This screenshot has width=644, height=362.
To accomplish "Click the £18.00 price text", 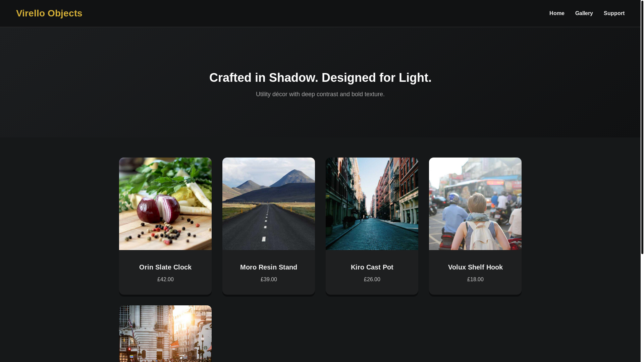I will click(475, 279).
